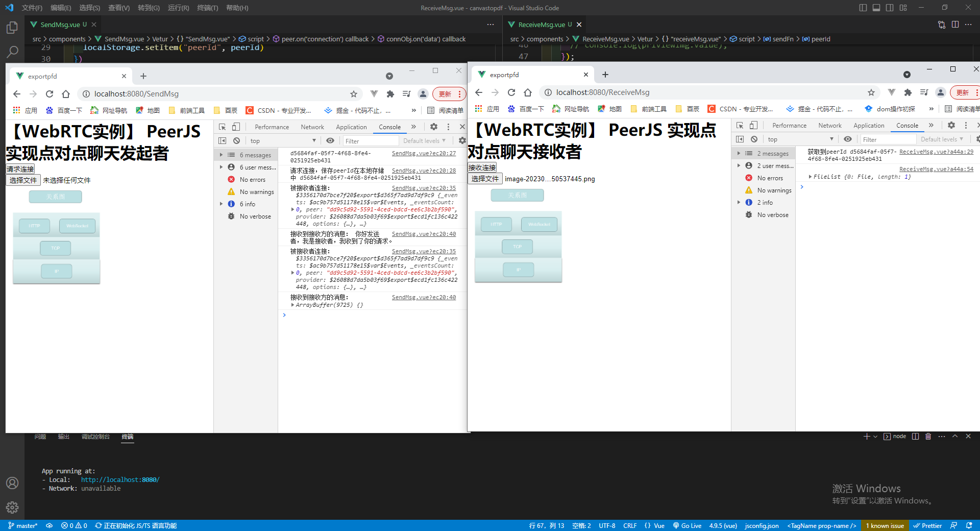The width and height of the screenshot is (980, 531).
Task: Click the diagram image on SendMsg page
Action: pyautogui.click(x=56, y=248)
